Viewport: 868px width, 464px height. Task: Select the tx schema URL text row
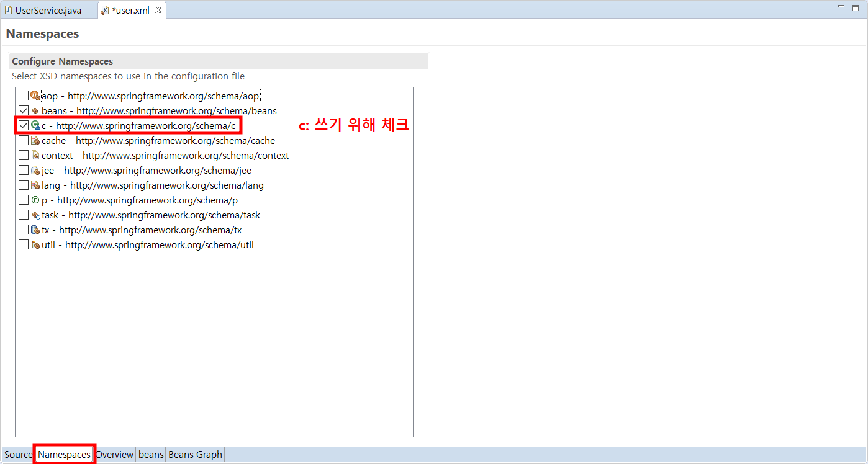[142, 230]
